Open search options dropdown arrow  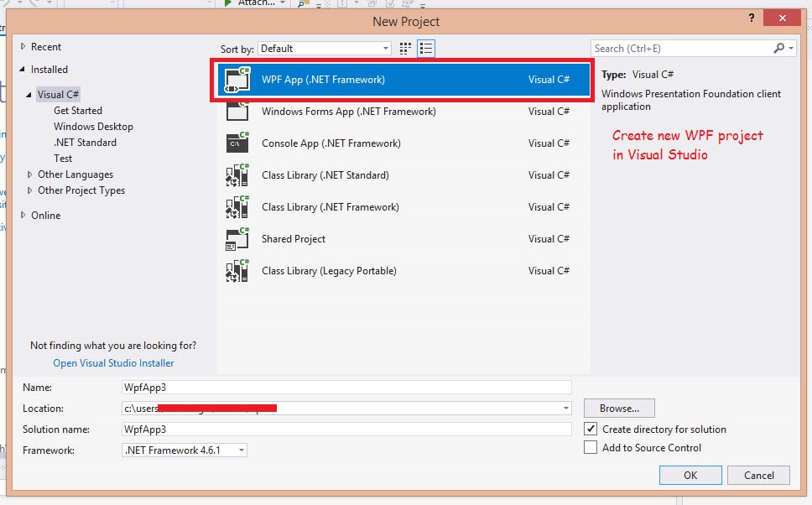[791, 48]
